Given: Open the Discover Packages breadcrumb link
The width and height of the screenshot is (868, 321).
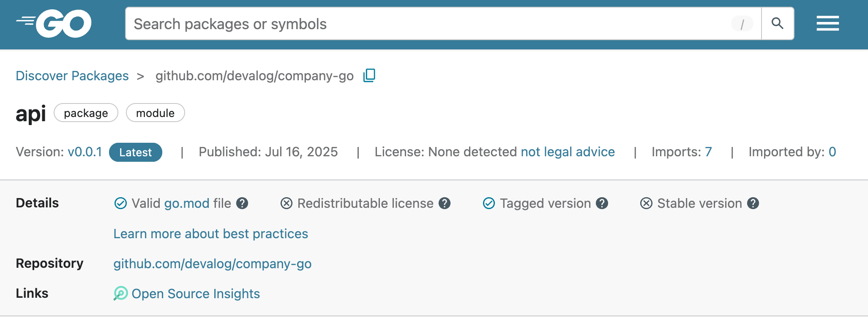Looking at the screenshot, I should pyautogui.click(x=72, y=76).
